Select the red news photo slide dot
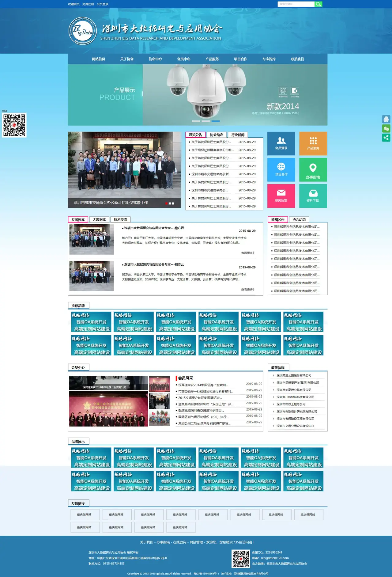Viewport: 392px width, 577px height. (x=166, y=203)
